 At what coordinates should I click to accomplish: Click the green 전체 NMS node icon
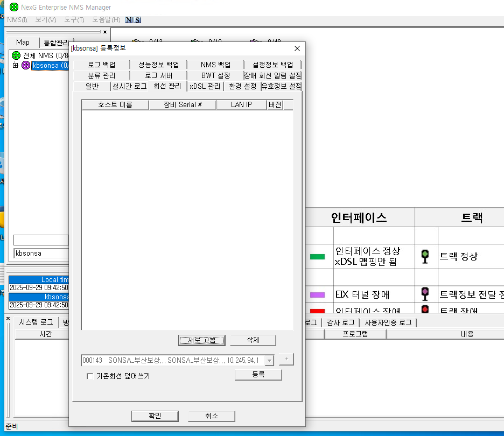pos(16,55)
